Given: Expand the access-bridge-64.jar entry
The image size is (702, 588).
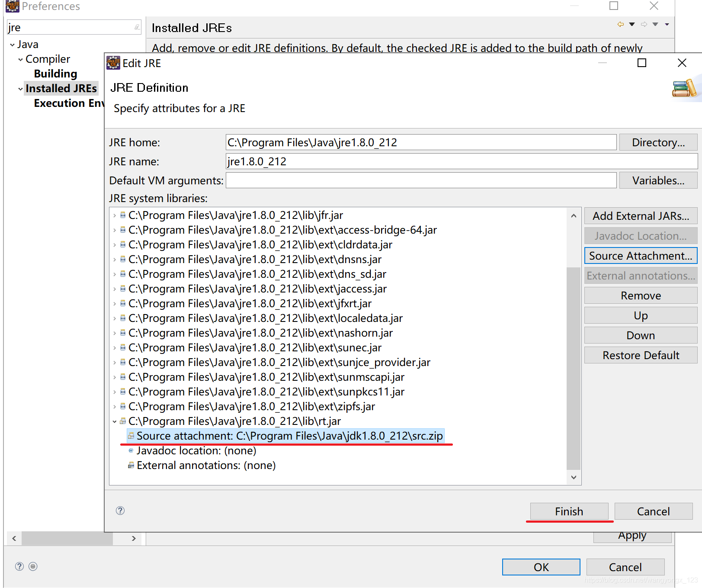Looking at the screenshot, I should (x=114, y=230).
